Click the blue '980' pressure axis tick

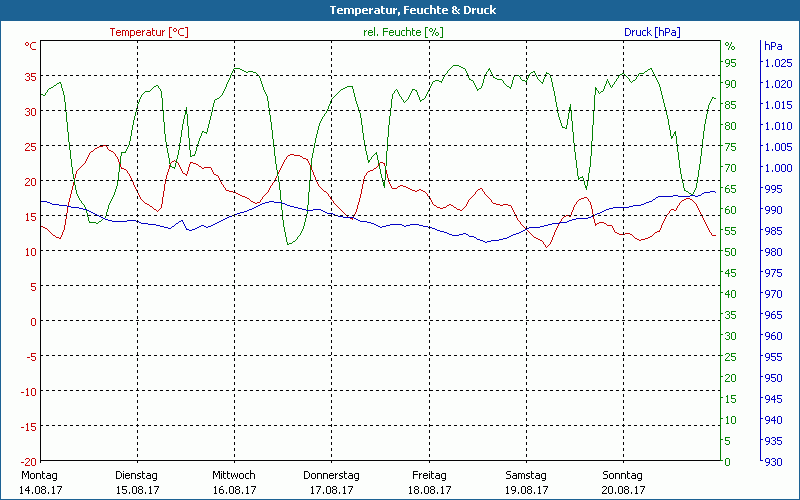tap(773, 252)
